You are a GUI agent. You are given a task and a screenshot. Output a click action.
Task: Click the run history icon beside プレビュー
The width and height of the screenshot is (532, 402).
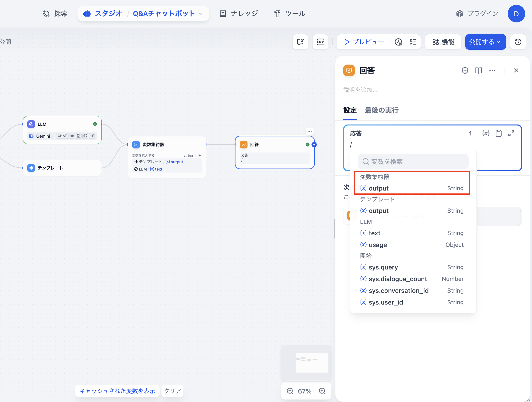[x=398, y=42]
